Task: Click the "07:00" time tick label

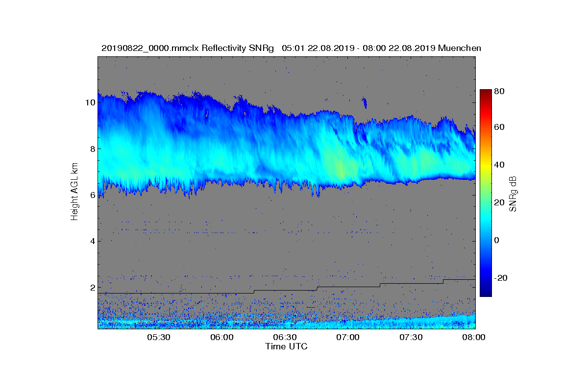Action: [348, 337]
